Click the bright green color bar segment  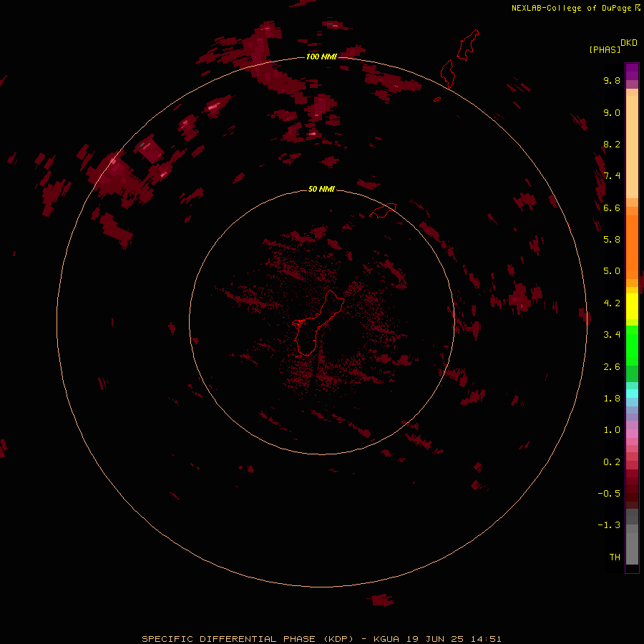tap(632, 346)
